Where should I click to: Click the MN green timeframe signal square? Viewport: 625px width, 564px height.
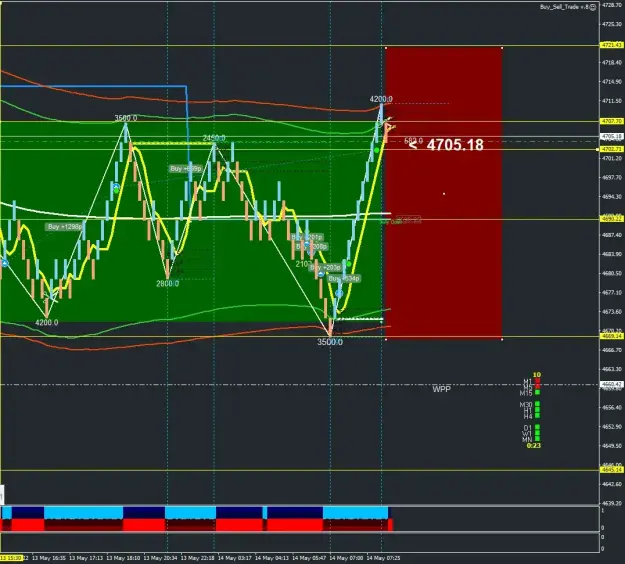537,439
